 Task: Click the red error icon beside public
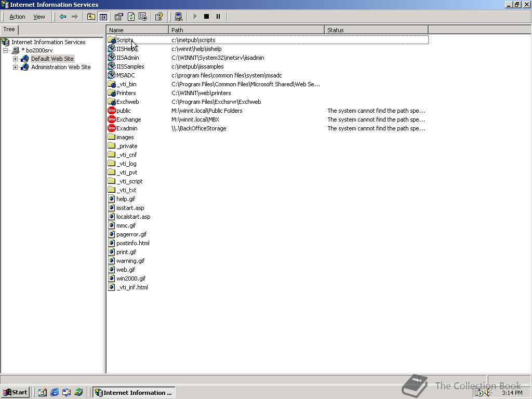point(112,111)
